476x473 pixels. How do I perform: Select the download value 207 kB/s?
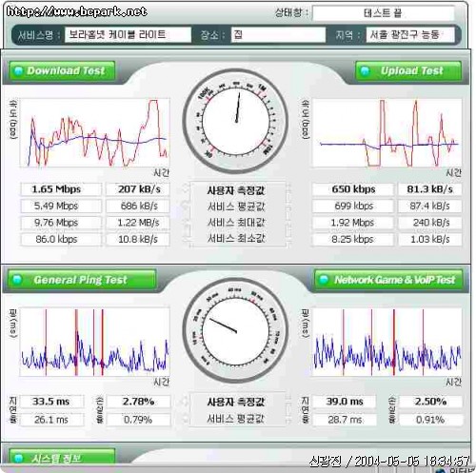tap(138, 189)
